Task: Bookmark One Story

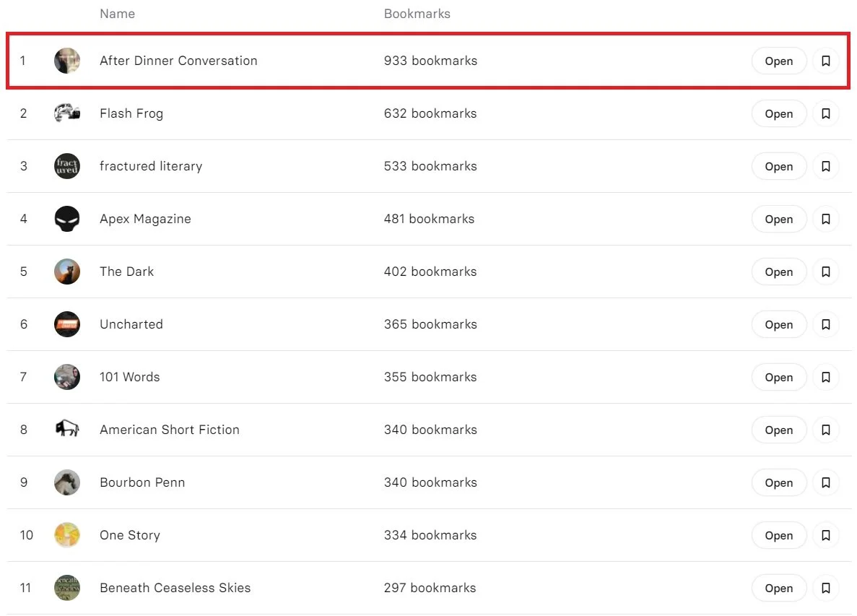Action: coord(825,536)
